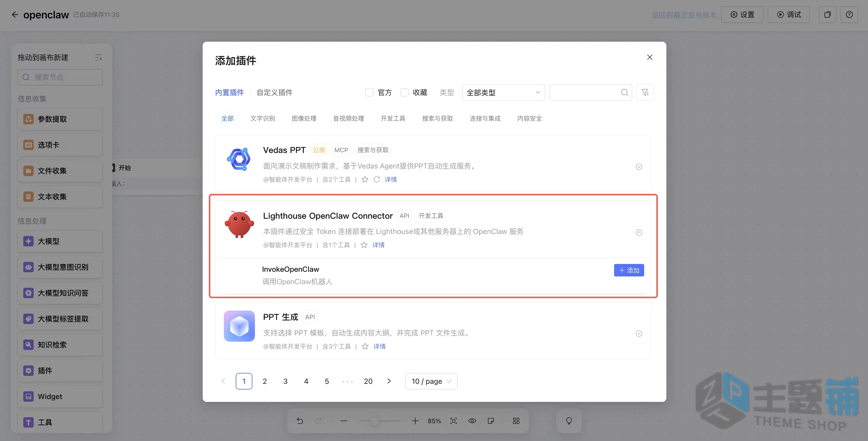868x441 pixels.
Task: Select the 音视频处理 category tab
Action: pos(348,118)
